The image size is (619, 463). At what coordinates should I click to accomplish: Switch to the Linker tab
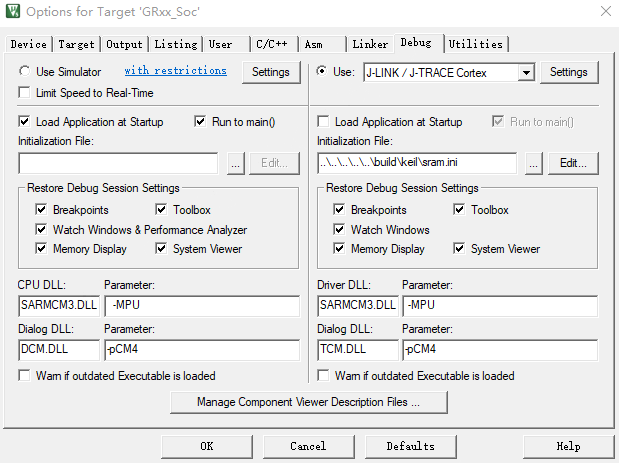tap(370, 44)
